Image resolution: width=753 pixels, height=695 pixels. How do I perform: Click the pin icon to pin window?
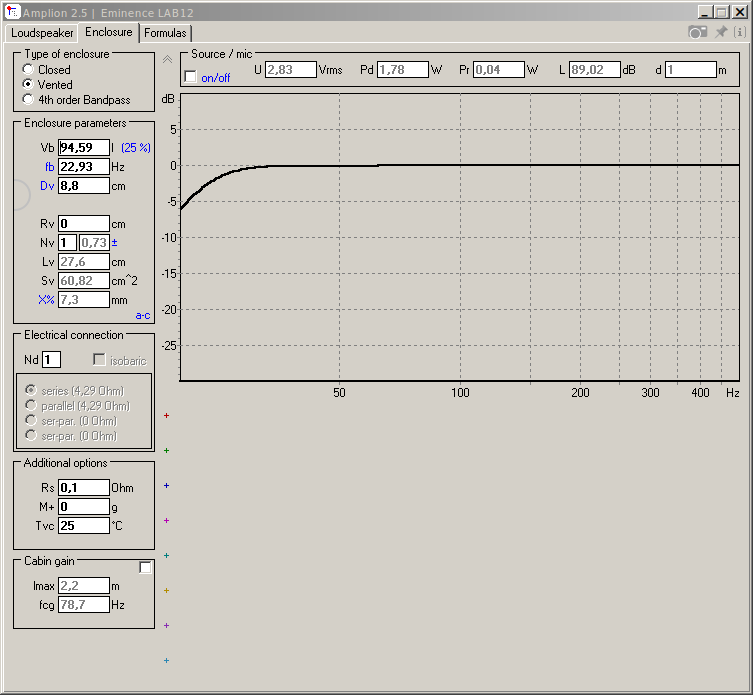pyautogui.click(x=721, y=32)
